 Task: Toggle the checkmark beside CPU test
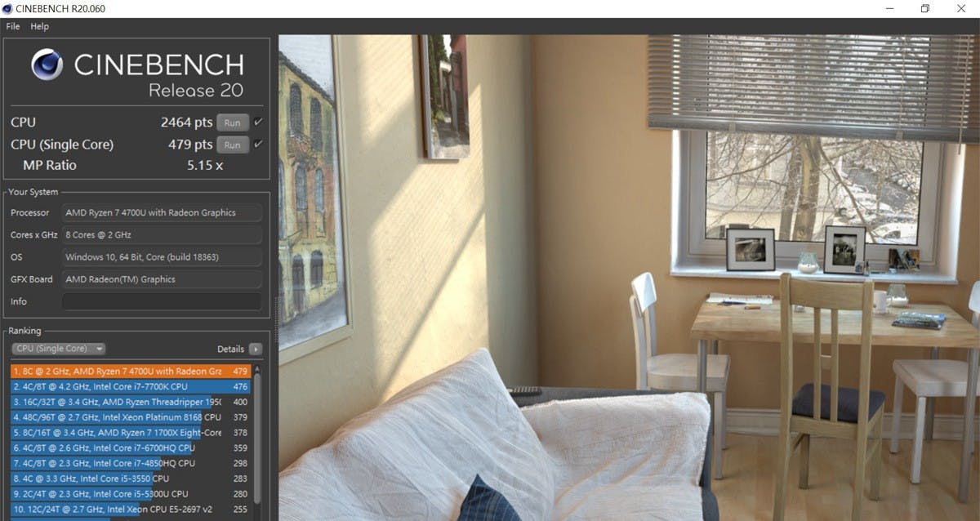[x=258, y=122]
